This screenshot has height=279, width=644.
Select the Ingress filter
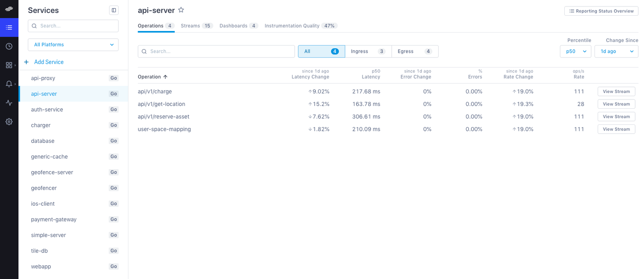368,52
